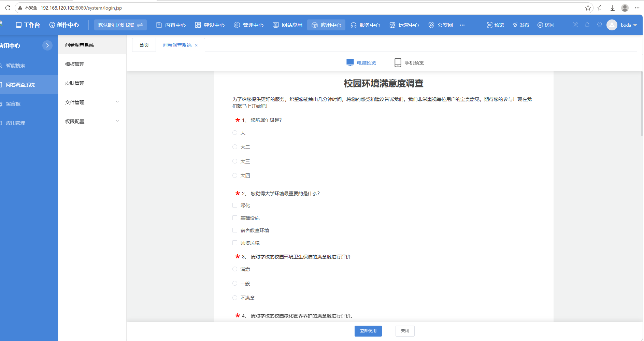Expand the 文件管理 submenu
The image size is (644, 341).
92,102
